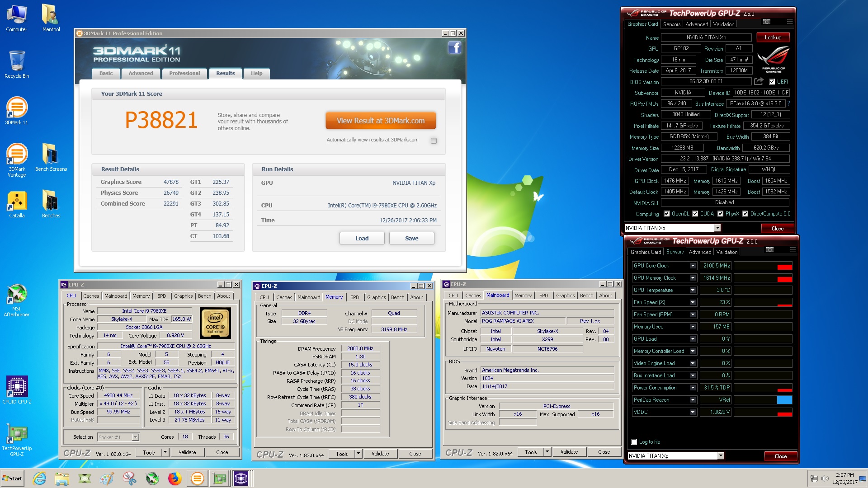Toggle the DirectCompute 5.0 checkbox
Image resolution: width=868 pixels, height=488 pixels.
coord(745,214)
